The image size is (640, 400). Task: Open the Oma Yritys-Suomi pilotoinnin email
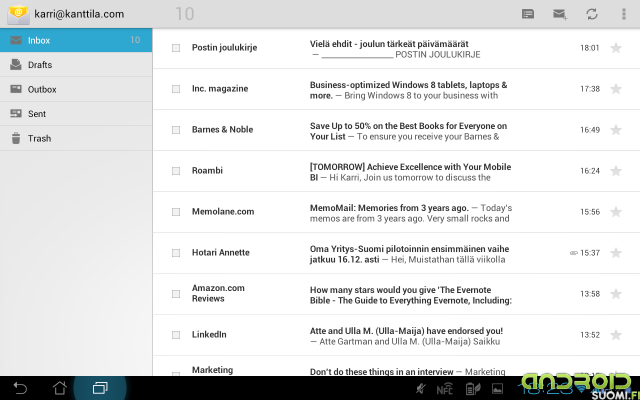click(396, 253)
